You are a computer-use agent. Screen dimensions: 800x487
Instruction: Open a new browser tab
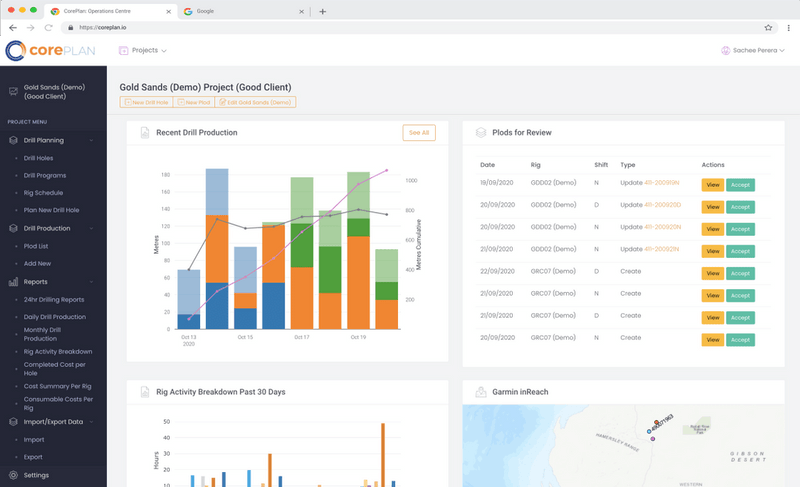click(322, 11)
